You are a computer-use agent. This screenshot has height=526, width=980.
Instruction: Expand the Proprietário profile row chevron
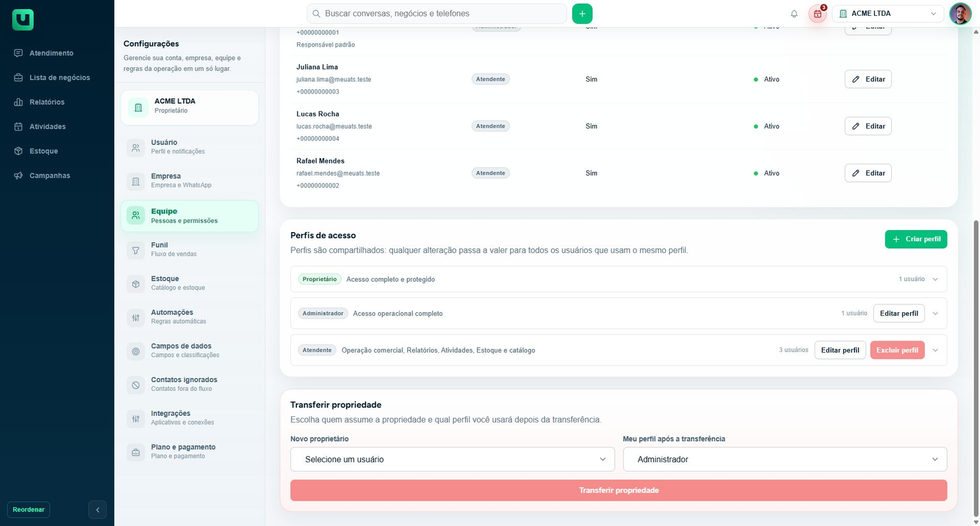tap(935, 279)
